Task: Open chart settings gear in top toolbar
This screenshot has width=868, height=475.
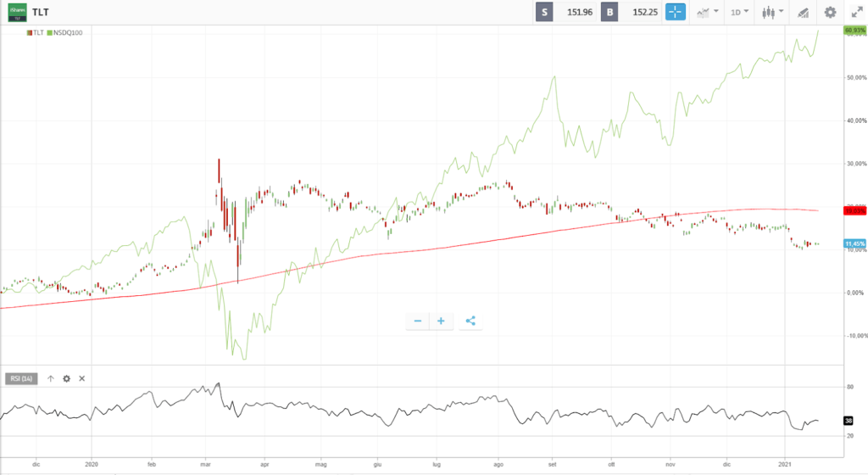Action: point(830,12)
